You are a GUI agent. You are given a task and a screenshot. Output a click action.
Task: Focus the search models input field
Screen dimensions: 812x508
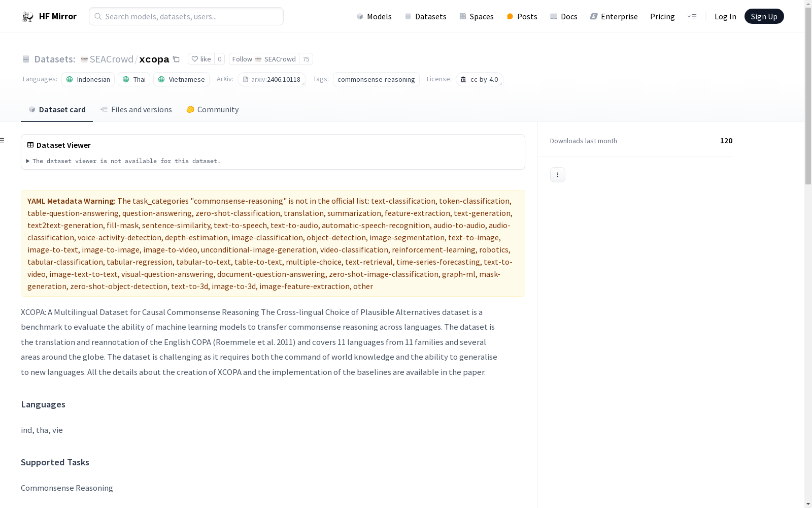tap(186, 16)
